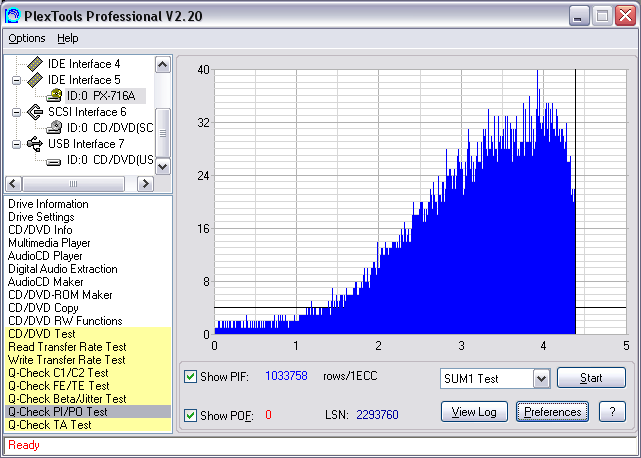Open Multimedia Player
Screen dimensions: 641x458
pyautogui.click(x=49, y=243)
